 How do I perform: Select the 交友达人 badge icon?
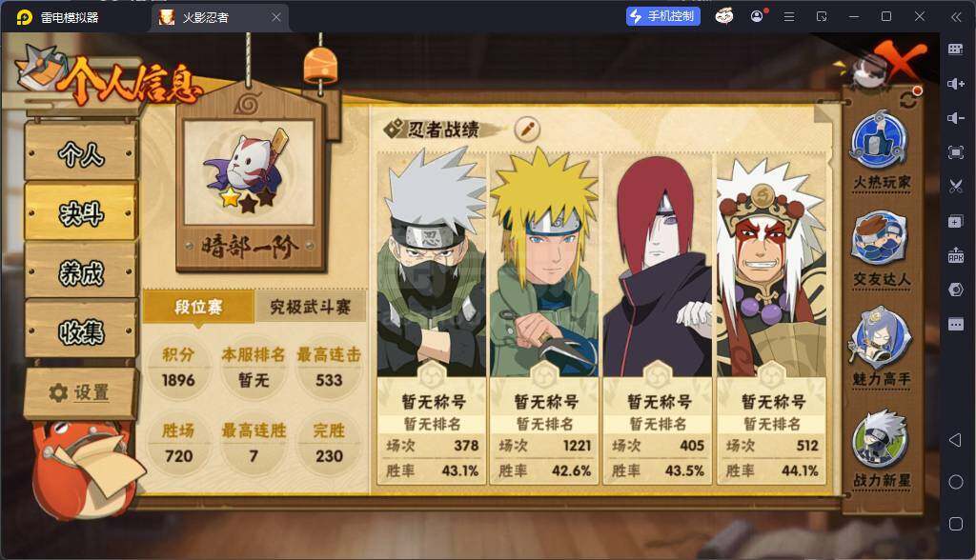click(880, 239)
